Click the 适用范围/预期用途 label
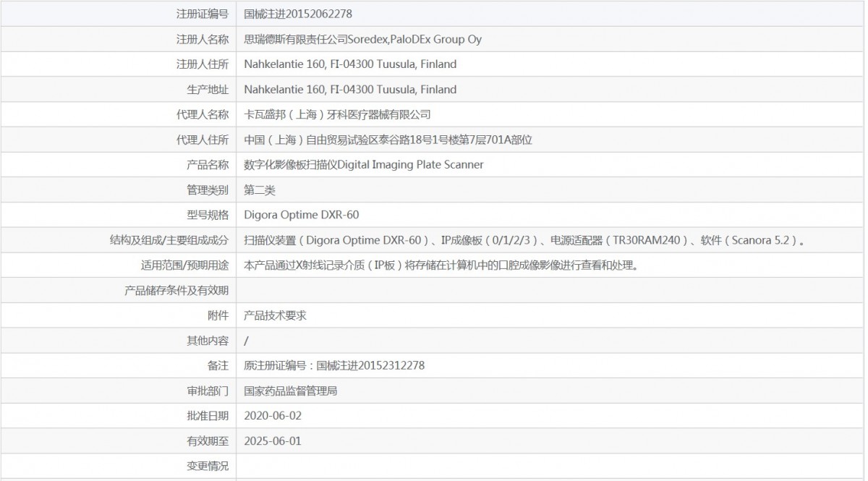Viewport: 868px width, 481px height. pyautogui.click(x=184, y=265)
